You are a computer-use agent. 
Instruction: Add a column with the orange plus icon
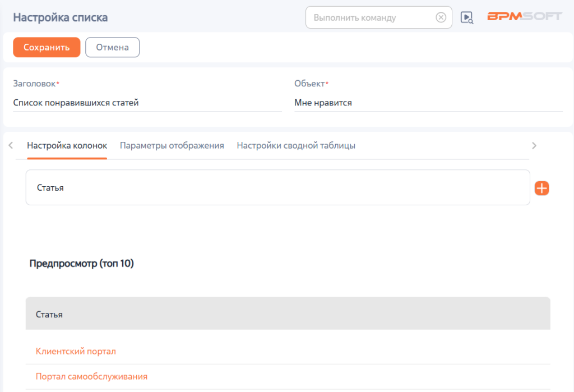541,188
